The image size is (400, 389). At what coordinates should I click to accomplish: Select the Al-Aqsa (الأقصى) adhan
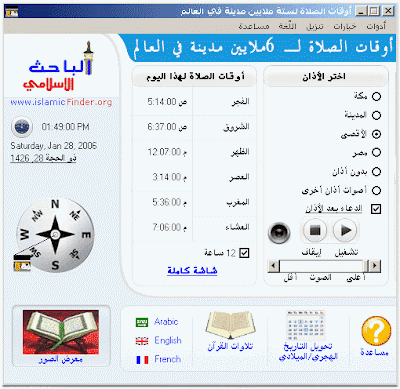pyautogui.click(x=376, y=134)
